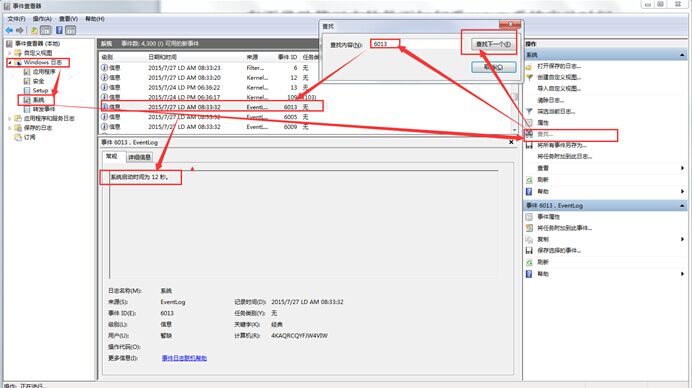Screen dimensions: 692x388
Task: Open the 操作(A) menu
Action: coord(42,19)
